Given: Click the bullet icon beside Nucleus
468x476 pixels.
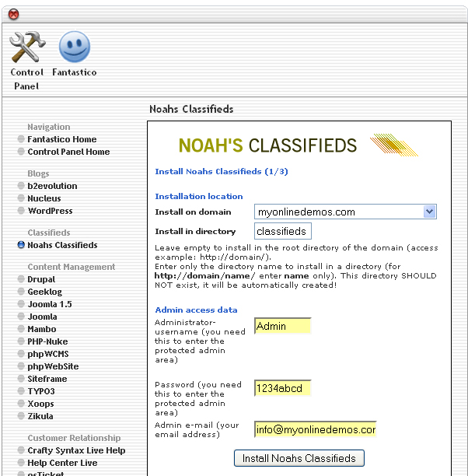Looking at the screenshot, I should (21, 198).
